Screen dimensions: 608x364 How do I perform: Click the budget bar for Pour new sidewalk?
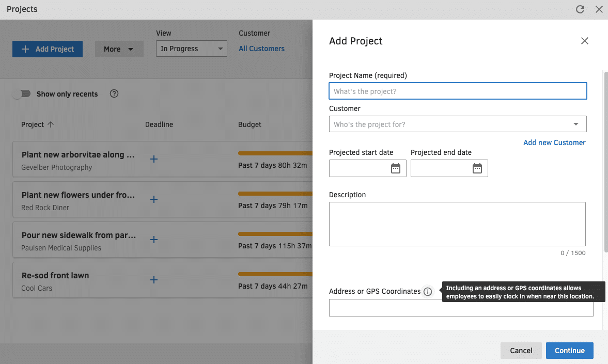coord(275,234)
